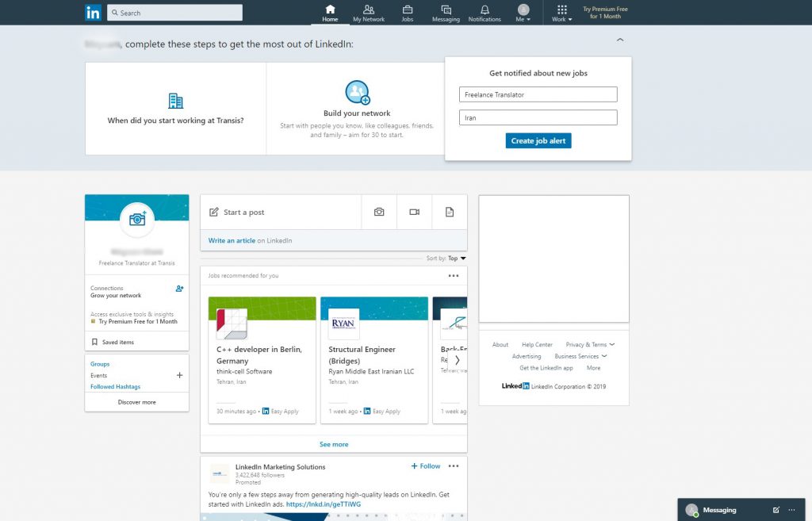Add a video with the video icon
The width and height of the screenshot is (812, 521).
coord(414,212)
